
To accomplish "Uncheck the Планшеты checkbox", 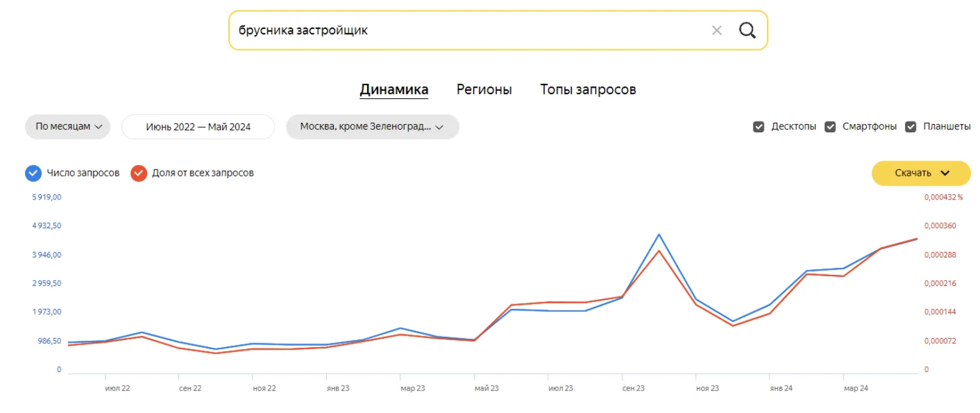I will click(911, 127).
